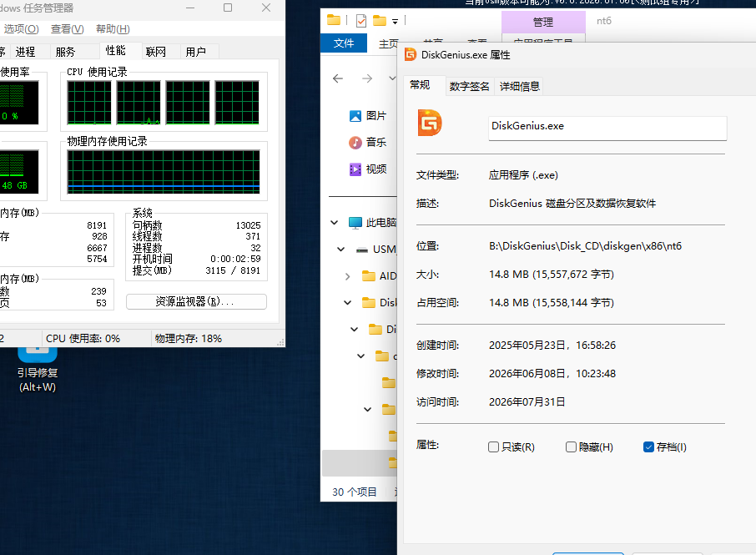The height and width of the screenshot is (555, 756).
Task: Click the Explorer back arrow
Action: (338, 78)
